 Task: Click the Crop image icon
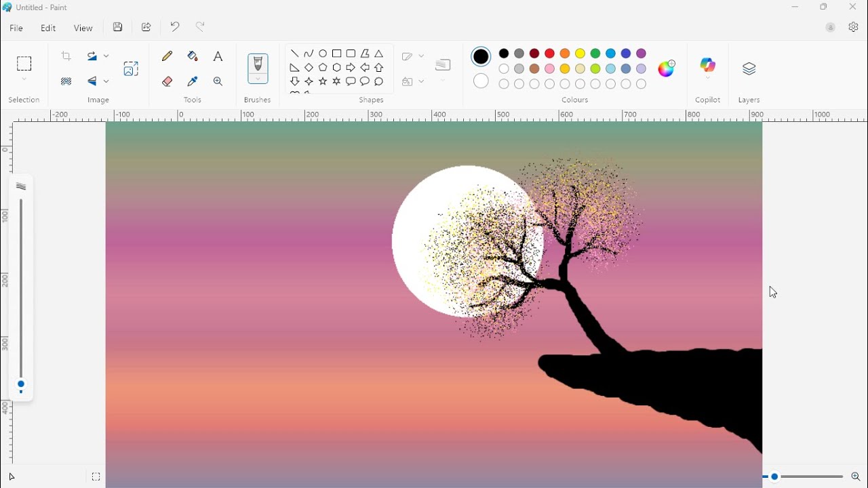coord(66,56)
